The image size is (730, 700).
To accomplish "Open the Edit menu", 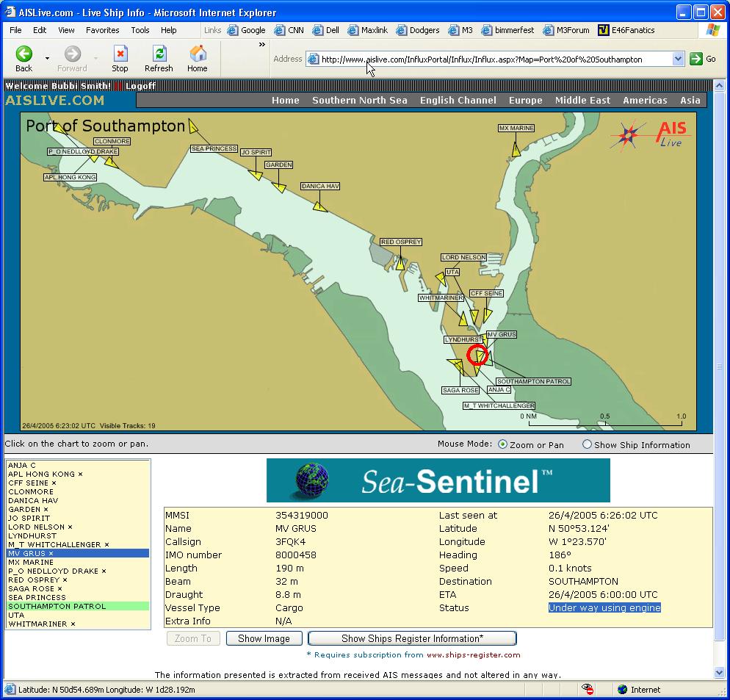I will point(40,30).
